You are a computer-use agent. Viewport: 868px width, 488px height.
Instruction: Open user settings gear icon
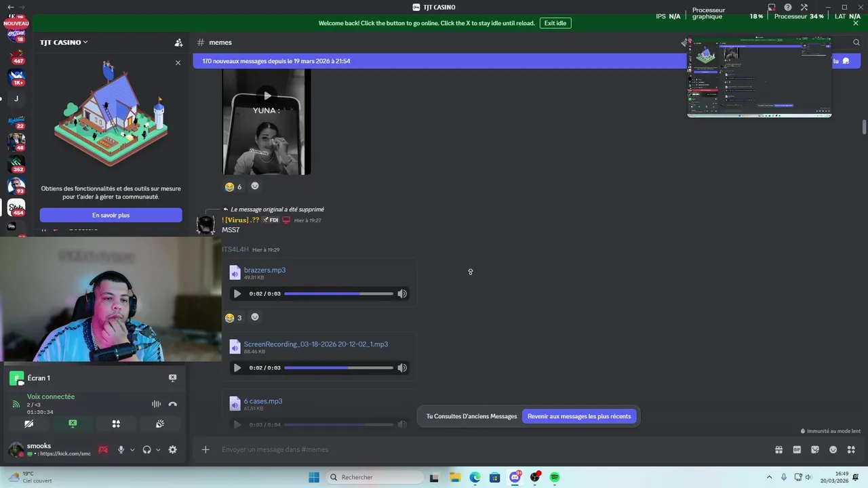pyautogui.click(x=172, y=449)
